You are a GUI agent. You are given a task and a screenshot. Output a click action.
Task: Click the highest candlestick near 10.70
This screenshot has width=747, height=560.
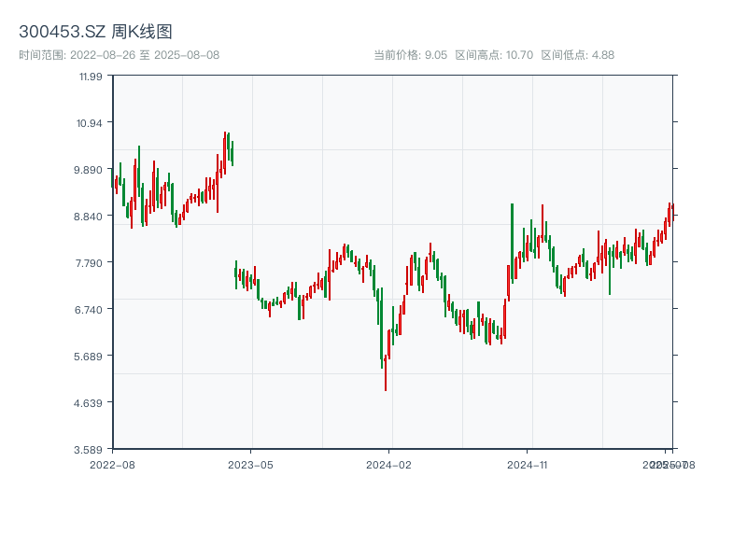225,149
